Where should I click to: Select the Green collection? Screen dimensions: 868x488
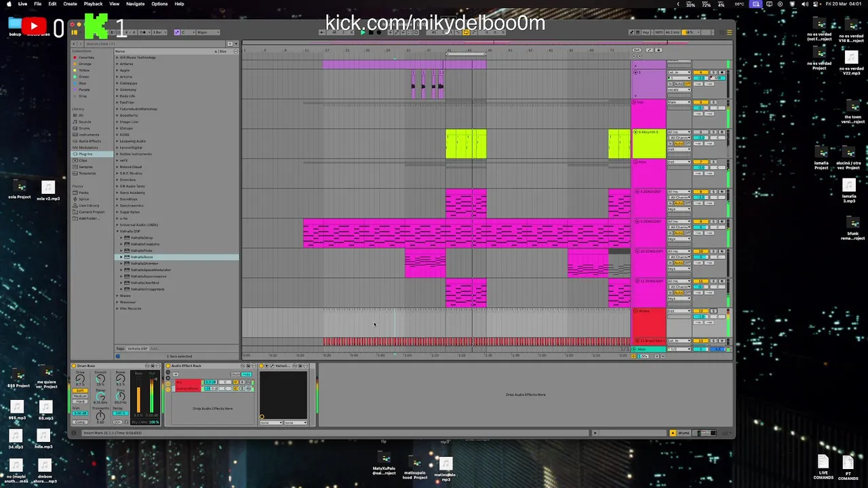point(83,77)
